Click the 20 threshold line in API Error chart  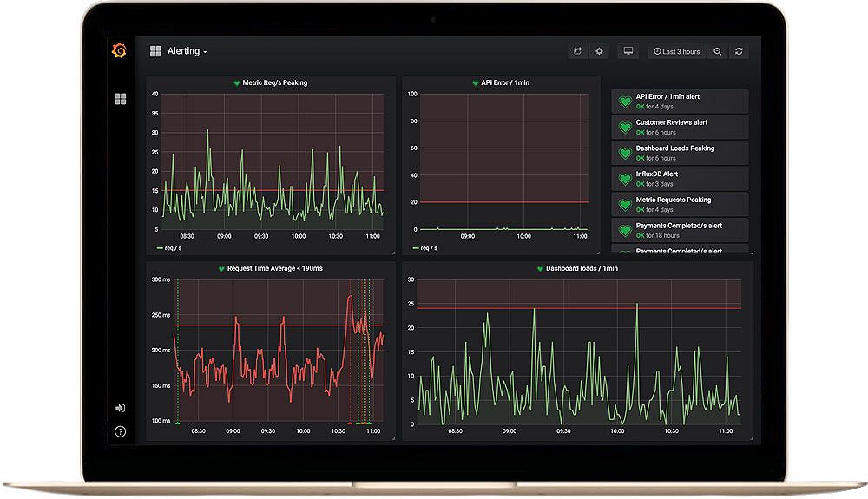503,202
